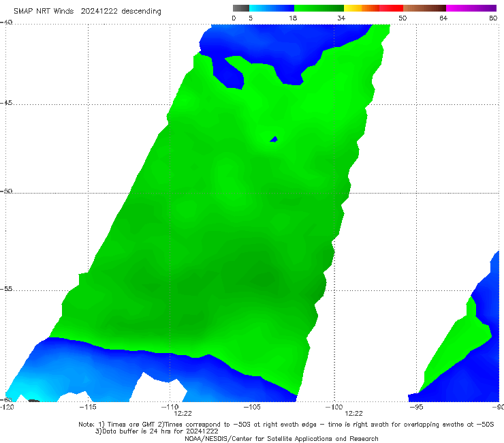Click the gray 0–5 segment of the color bar
This screenshot has width=504, height=443.
pyautogui.click(x=241, y=8)
